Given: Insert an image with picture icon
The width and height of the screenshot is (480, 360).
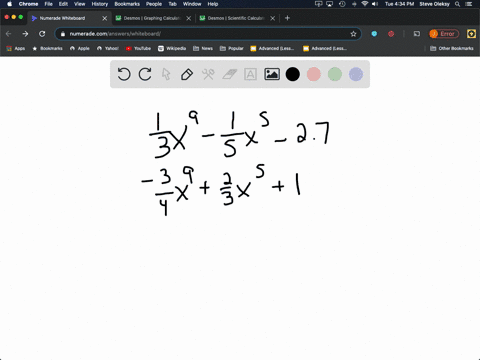Looking at the screenshot, I should (x=272, y=74).
